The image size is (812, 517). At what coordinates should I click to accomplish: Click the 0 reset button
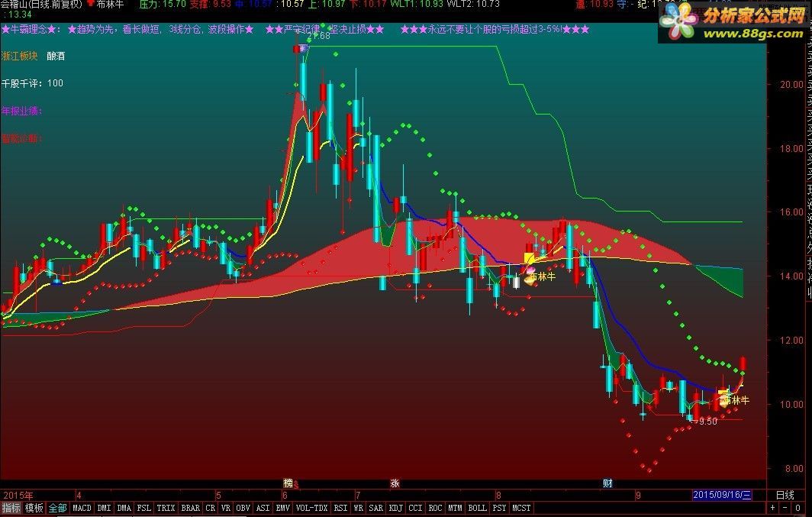pos(797,508)
